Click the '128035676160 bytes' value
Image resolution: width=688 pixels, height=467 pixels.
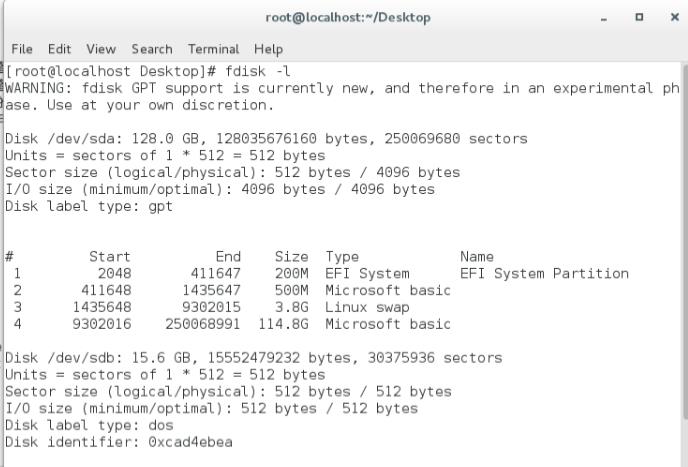point(292,139)
